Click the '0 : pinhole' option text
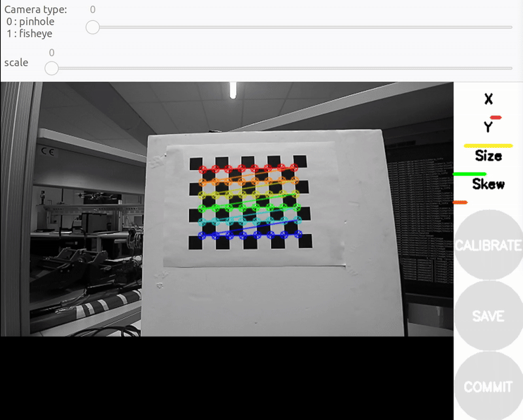 (x=30, y=22)
